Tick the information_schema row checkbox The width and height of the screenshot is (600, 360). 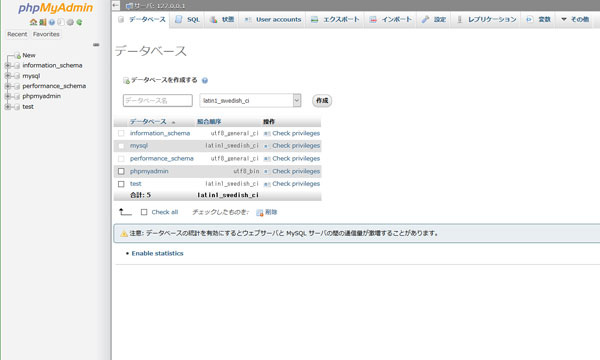pos(121,133)
